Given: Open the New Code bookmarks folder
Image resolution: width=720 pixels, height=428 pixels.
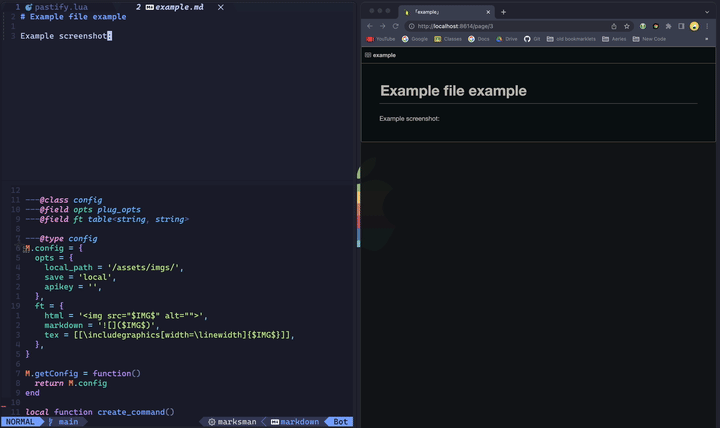Looking at the screenshot, I should pyautogui.click(x=649, y=39).
